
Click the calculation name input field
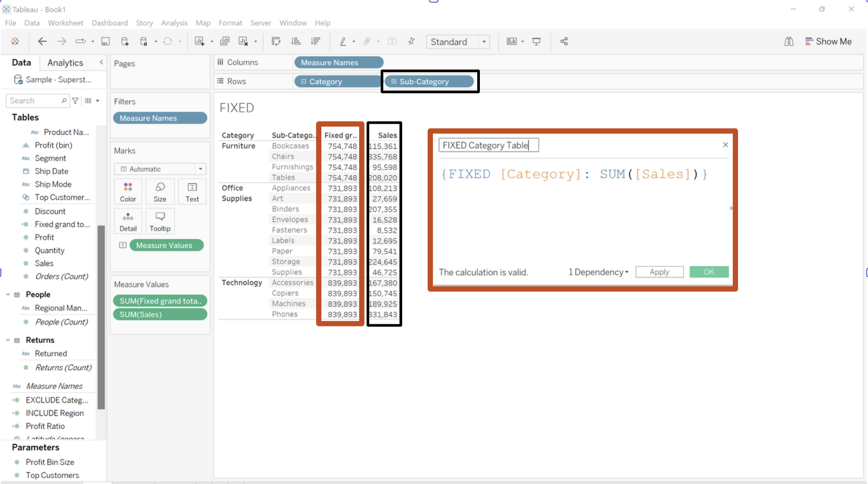488,145
